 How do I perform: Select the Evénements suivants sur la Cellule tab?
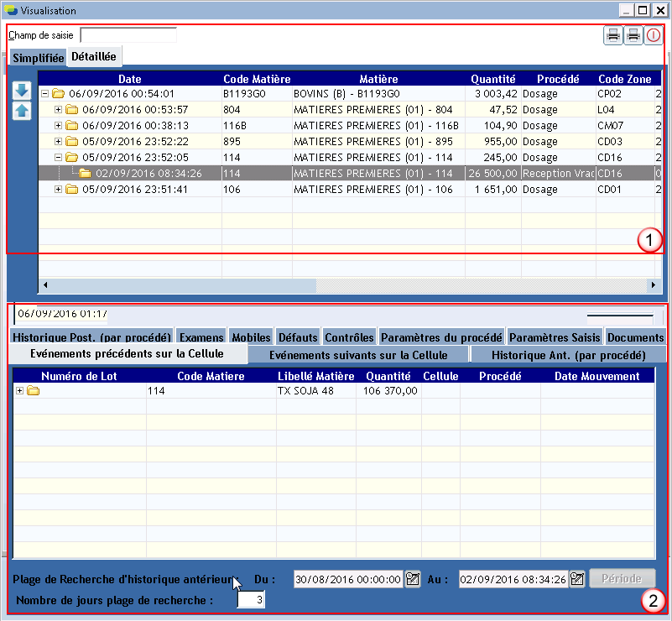pyautogui.click(x=358, y=355)
